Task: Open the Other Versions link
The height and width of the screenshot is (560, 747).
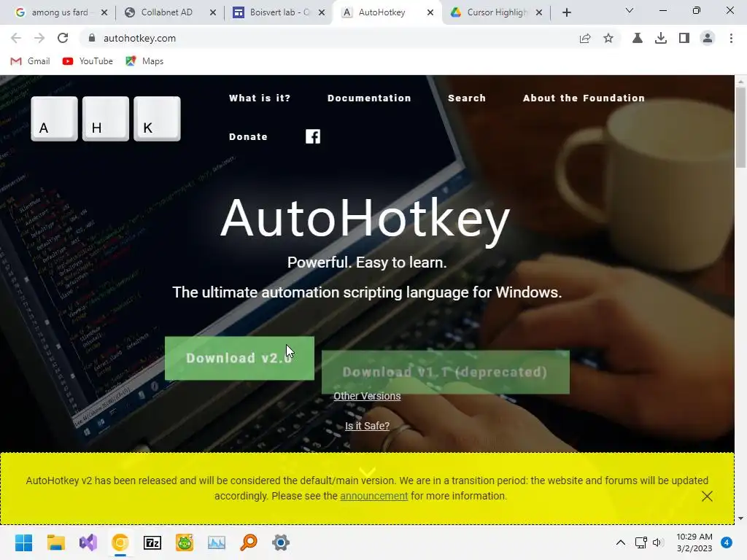Action: (367, 396)
